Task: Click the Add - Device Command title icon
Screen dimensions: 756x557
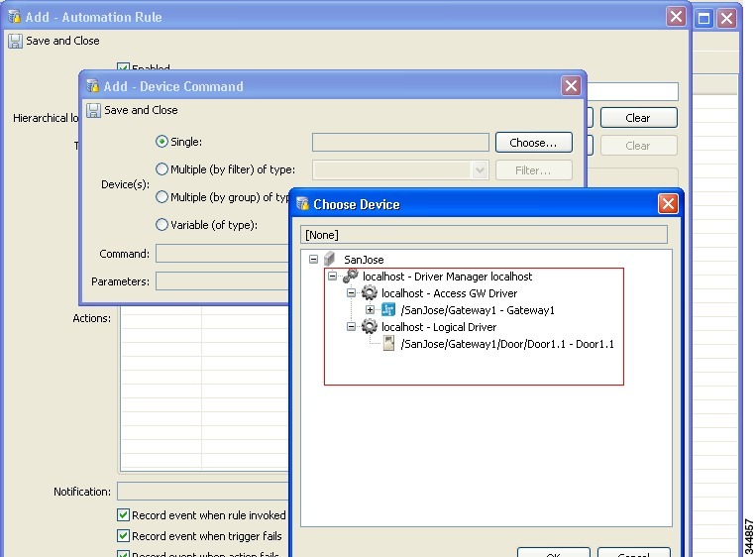Action: [92, 86]
